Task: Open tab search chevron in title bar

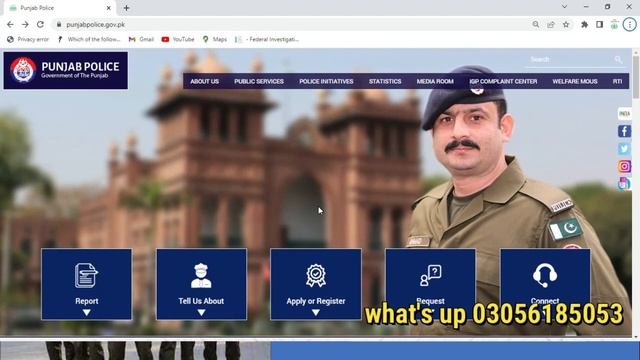Action: click(564, 7)
